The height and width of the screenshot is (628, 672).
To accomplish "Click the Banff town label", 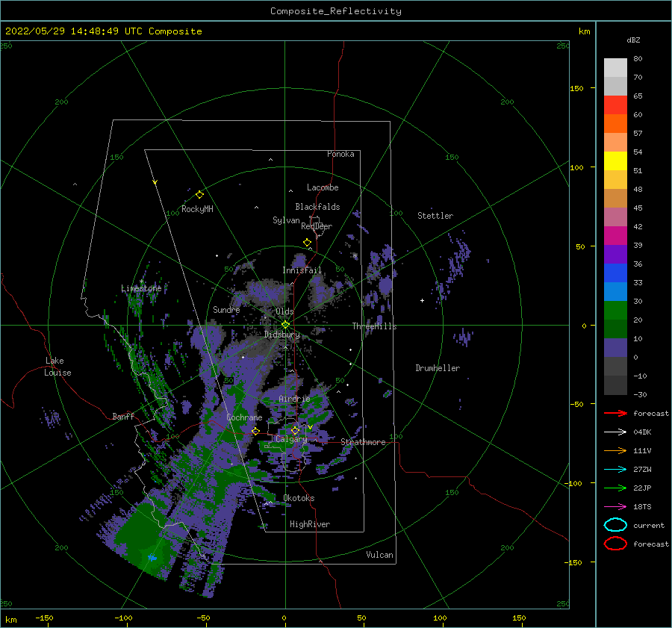I will click(123, 416).
